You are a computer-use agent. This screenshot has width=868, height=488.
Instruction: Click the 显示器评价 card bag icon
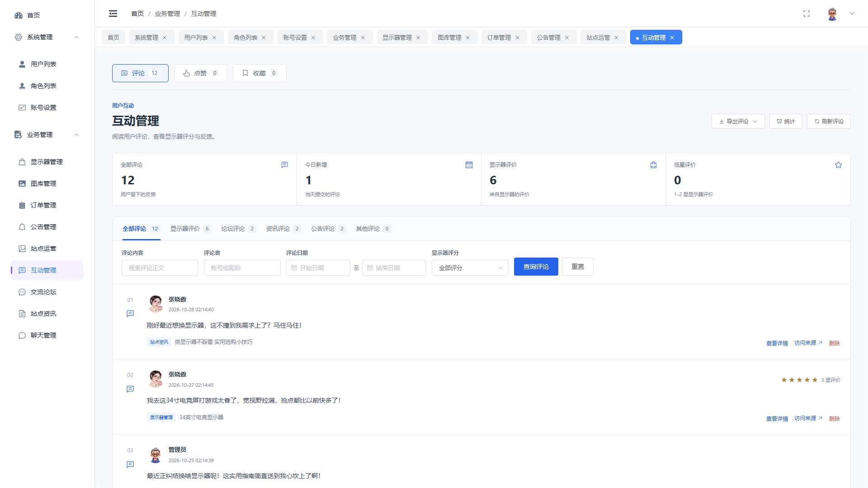(654, 165)
